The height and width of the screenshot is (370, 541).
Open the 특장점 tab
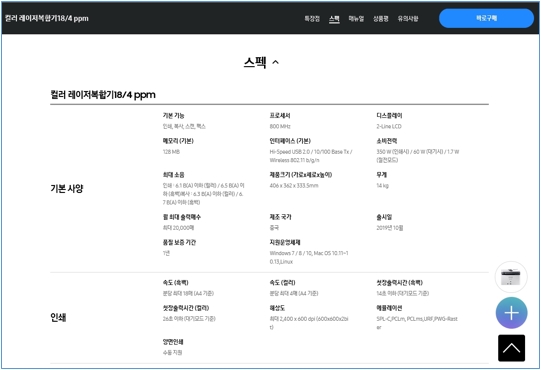coord(312,19)
